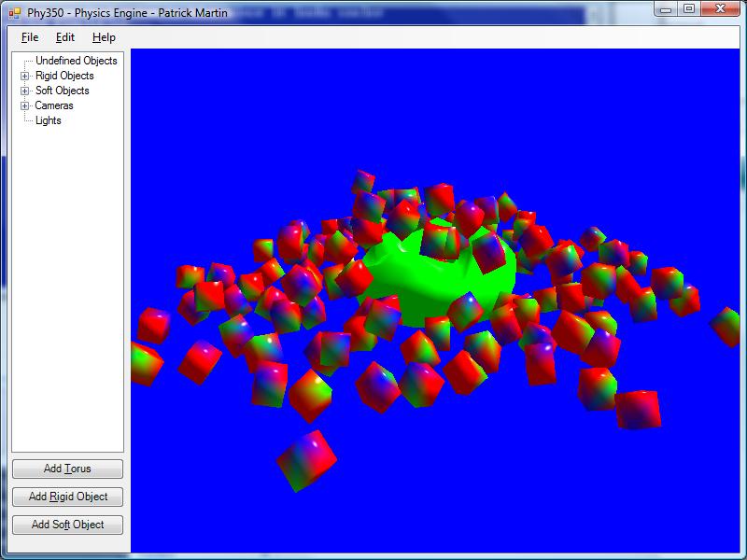The height and width of the screenshot is (560, 747).
Task: Click the isolated lowest cube in the viewport
Action: pos(306,458)
